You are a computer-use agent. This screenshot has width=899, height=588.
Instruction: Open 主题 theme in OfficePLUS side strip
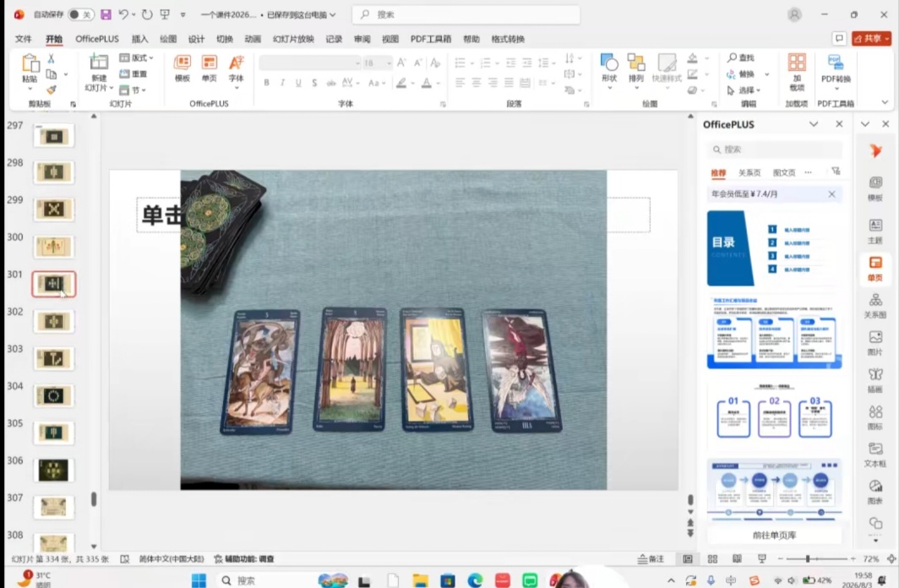click(875, 231)
